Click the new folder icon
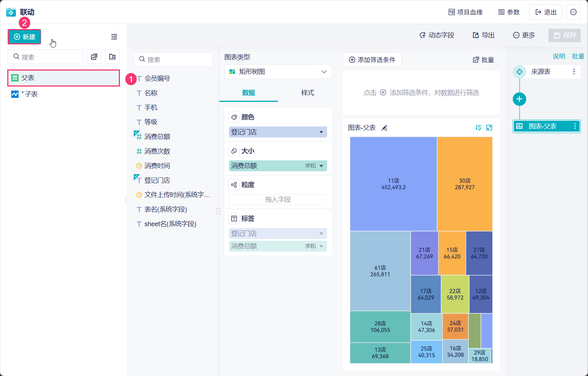588x376 pixels. click(x=112, y=57)
